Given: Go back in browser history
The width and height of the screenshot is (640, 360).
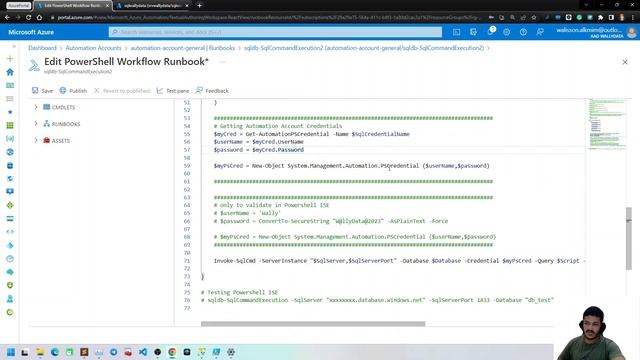Looking at the screenshot, I should (7, 18).
